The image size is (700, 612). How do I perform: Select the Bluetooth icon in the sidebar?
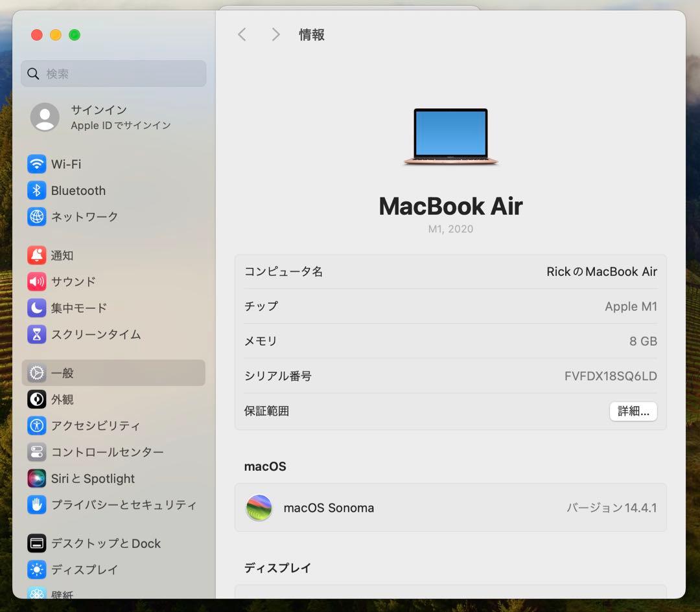[37, 190]
